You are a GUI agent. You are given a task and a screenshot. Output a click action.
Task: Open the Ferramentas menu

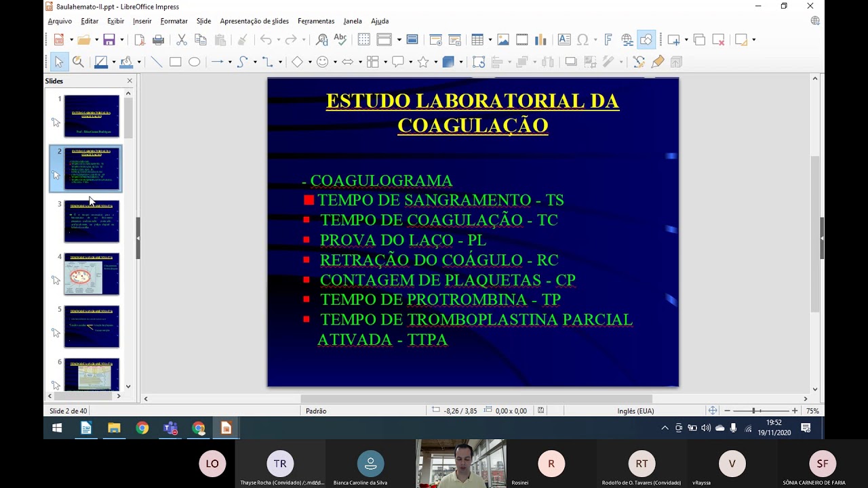pos(316,21)
